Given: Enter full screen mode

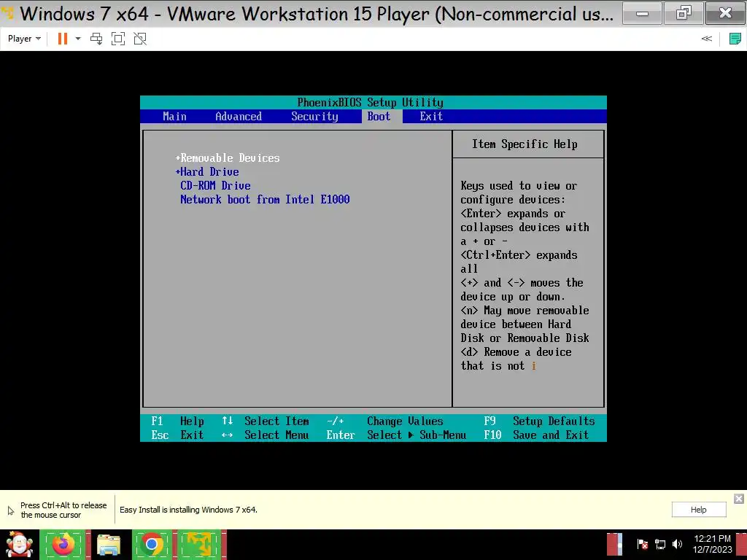Looking at the screenshot, I should tap(118, 39).
